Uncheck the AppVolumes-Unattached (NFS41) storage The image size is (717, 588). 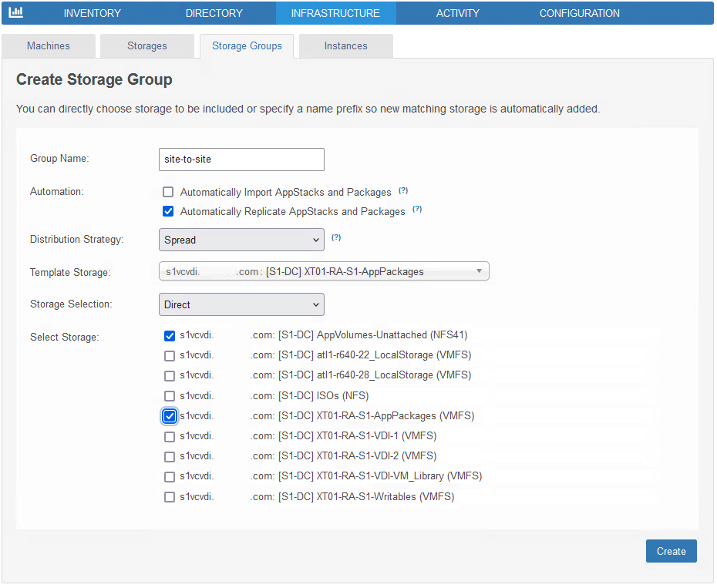coord(170,335)
